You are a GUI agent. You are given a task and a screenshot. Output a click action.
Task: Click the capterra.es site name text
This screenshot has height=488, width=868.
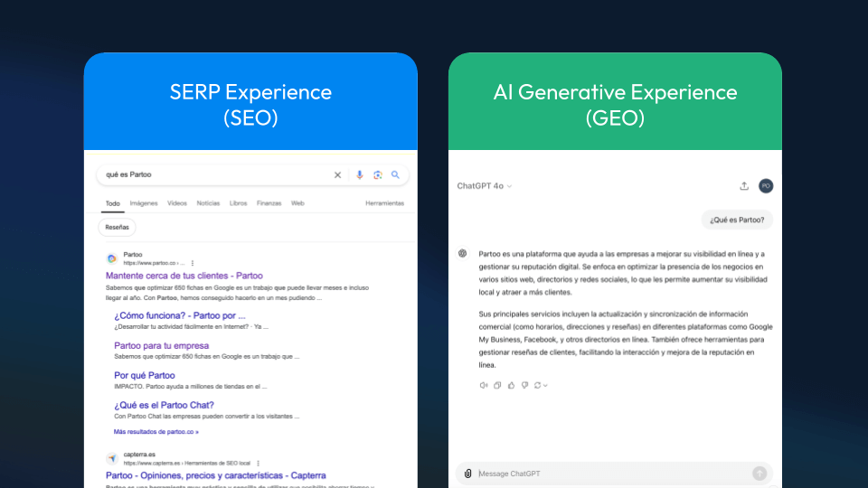tap(139, 455)
